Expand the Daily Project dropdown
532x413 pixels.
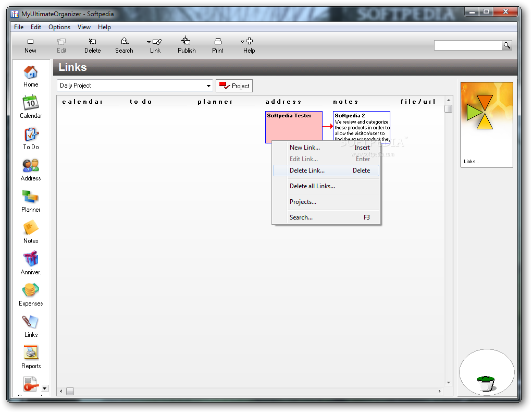[208, 86]
